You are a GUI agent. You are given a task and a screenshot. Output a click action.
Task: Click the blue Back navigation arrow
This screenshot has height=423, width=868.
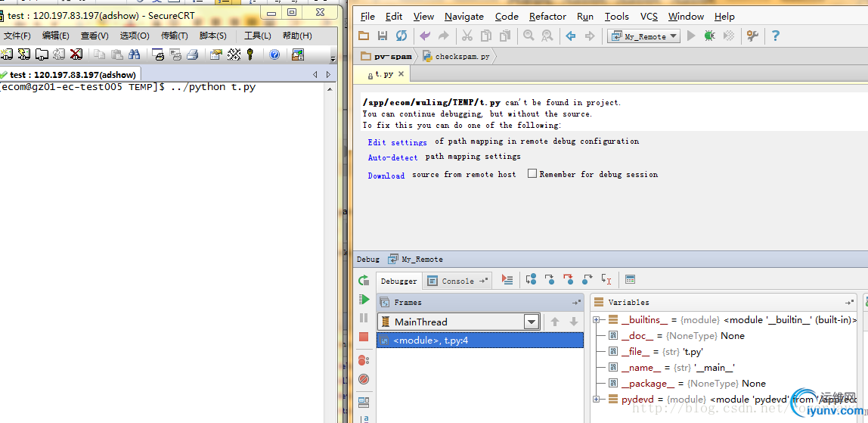point(571,36)
